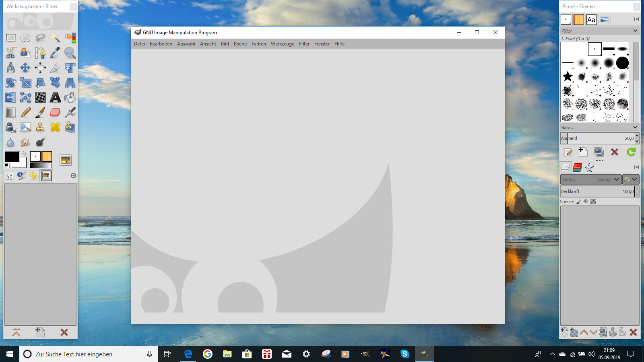Expand the Basic tag dropdown
644x362 pixels.
click(x=635, y=127)
